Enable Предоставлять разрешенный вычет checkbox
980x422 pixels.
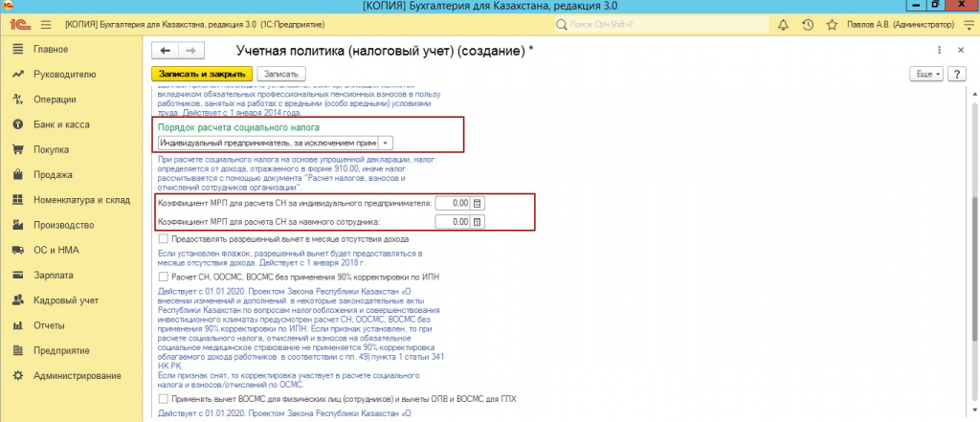point(164,239)
